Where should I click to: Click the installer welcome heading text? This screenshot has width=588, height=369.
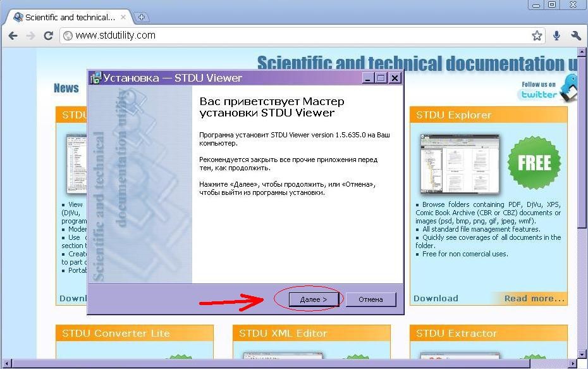point(272,107)
